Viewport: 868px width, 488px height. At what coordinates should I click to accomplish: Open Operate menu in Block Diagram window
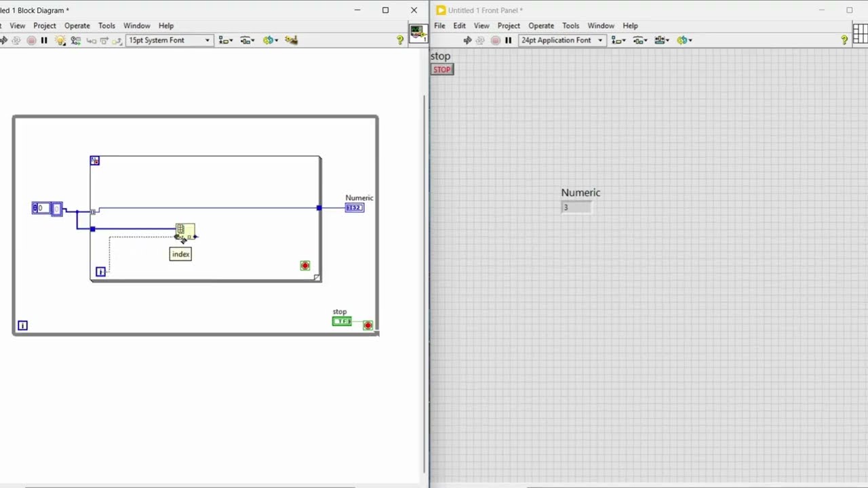[77, 26]
